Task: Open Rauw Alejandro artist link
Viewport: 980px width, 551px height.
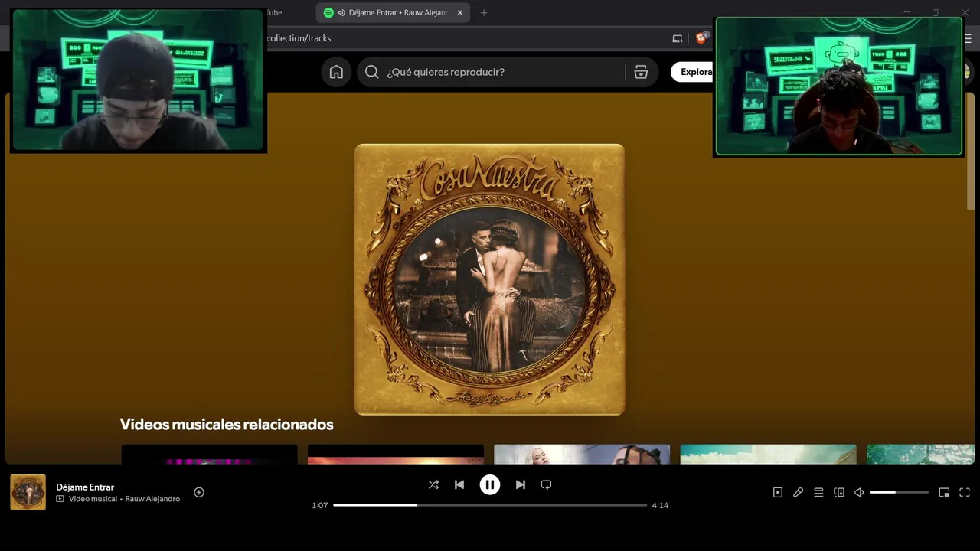Action: coord(152,499)
